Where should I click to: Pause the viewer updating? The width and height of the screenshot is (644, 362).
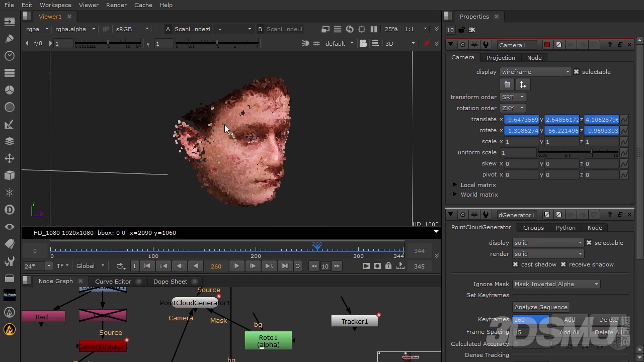point(374,29)
